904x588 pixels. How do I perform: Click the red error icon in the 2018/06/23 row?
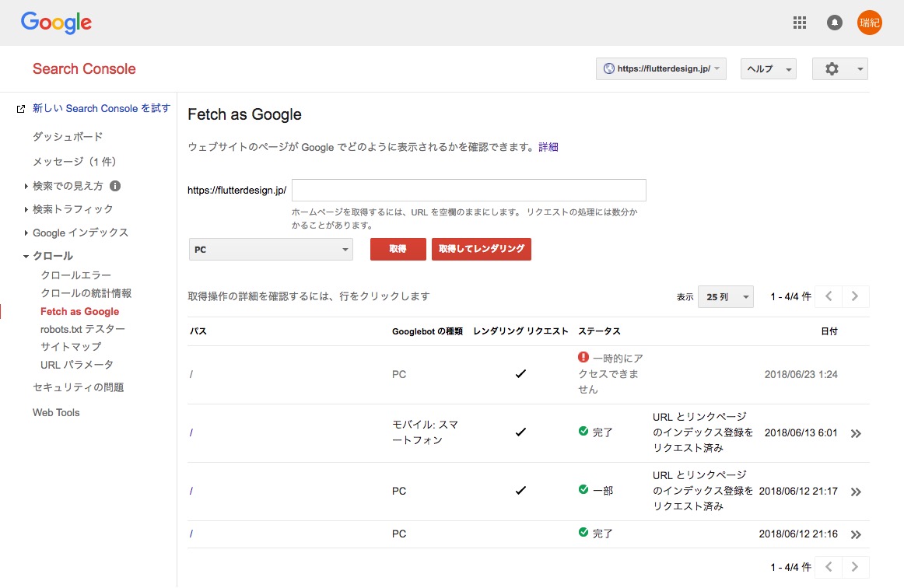pos(583,358)
